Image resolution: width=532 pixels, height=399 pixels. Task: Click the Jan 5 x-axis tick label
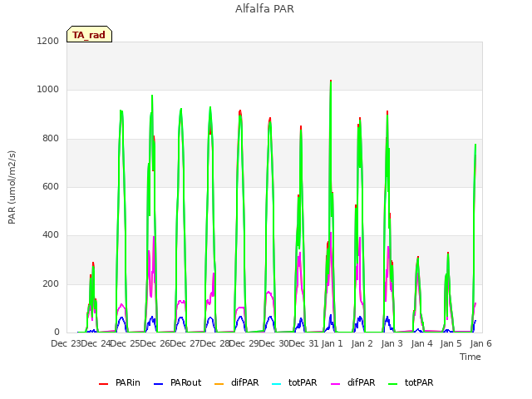click(x=451, y=343)
